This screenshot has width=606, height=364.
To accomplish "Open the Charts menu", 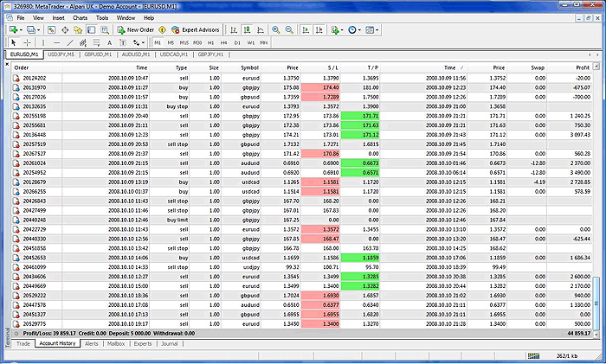I will [x=80, y=18].
